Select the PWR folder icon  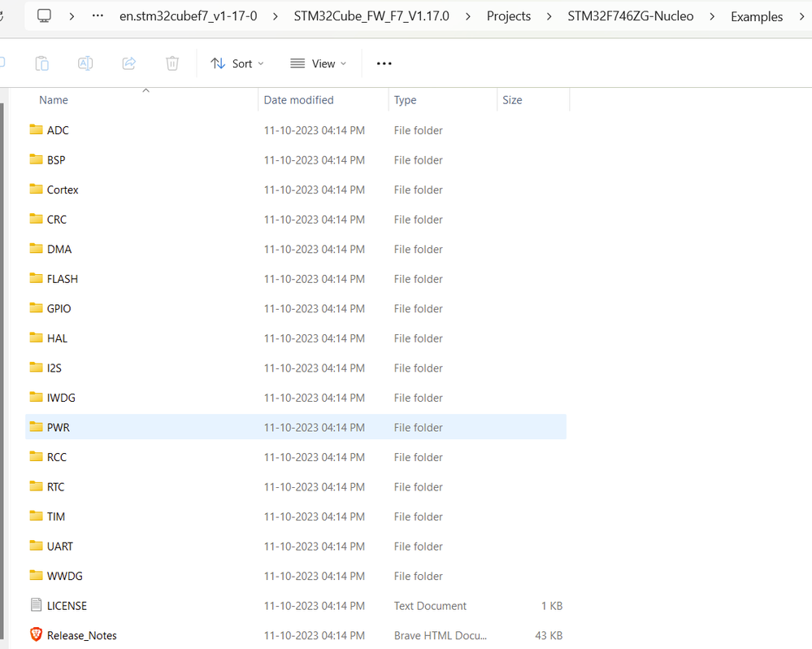(x=37, y=426)
